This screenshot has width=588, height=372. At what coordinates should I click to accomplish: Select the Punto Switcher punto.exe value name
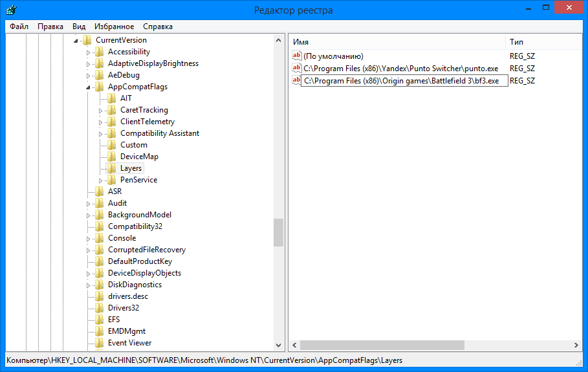401,68
